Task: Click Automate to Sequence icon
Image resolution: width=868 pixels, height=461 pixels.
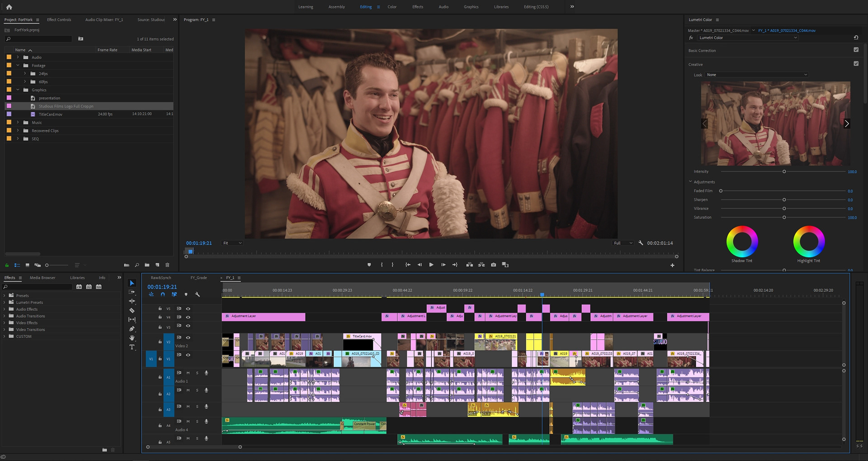Action: pyautogui.click(x=127, y=265)
